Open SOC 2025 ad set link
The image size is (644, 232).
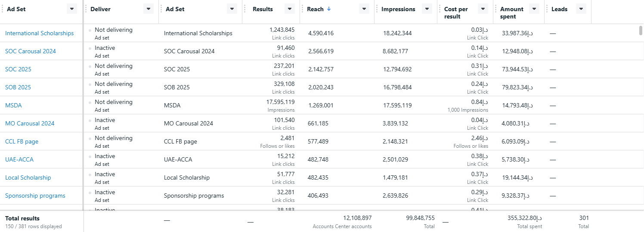click(x=18, y=69)
